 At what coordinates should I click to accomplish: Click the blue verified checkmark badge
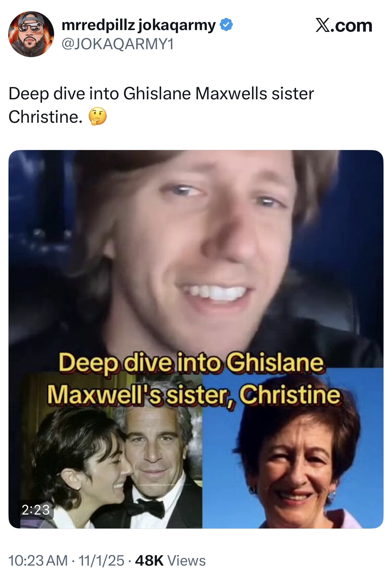226,25
